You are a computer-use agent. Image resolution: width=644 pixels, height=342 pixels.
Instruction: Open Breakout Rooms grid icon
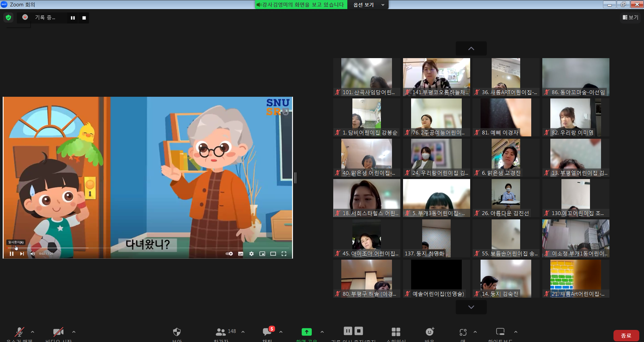coord(396,332)
